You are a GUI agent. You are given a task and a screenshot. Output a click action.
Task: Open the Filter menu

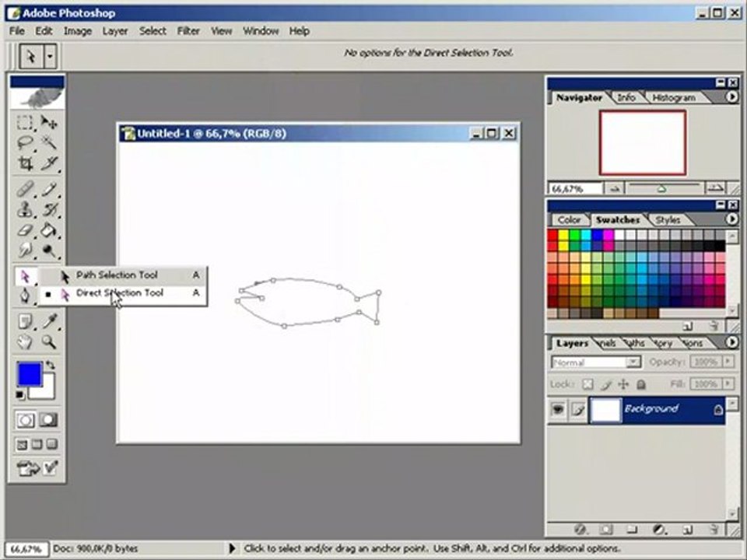(188, 31)
